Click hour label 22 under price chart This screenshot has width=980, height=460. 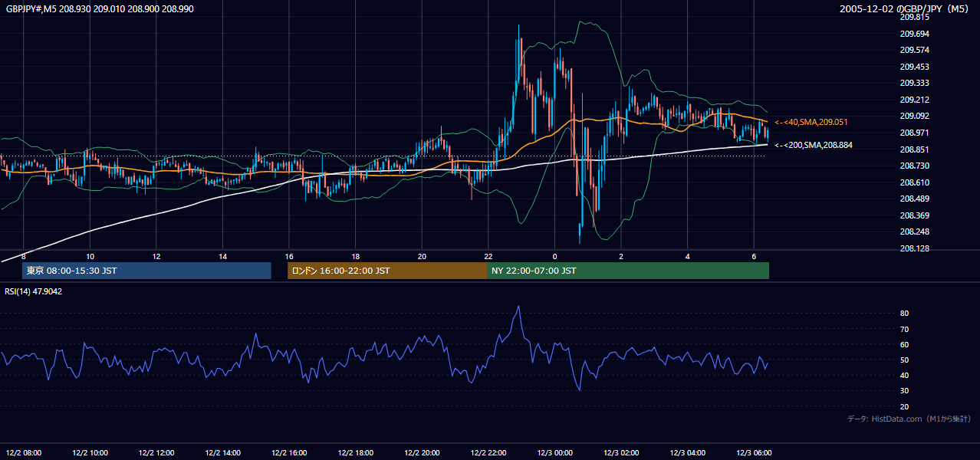488,256
